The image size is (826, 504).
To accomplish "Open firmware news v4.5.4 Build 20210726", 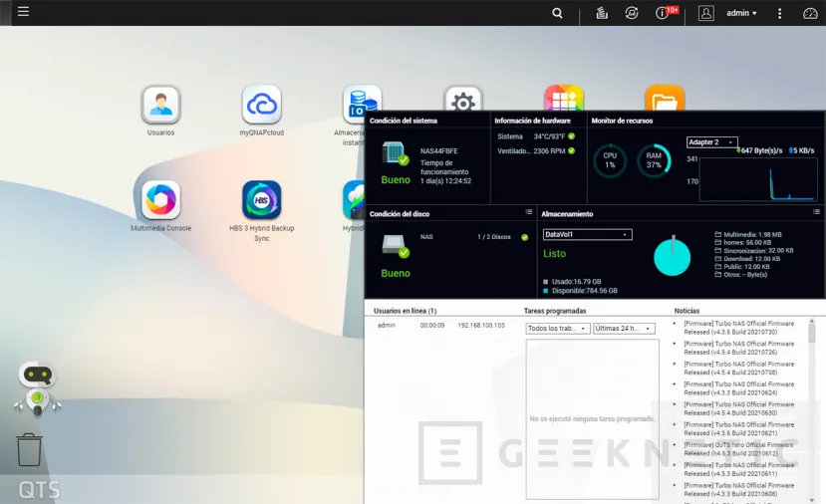I will pyautogui.click(x=738, y=348).
